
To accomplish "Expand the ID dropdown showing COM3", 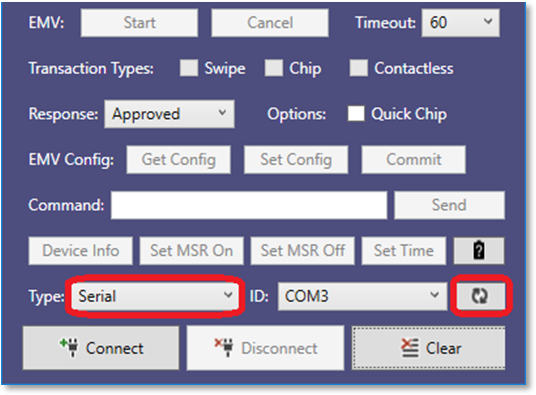I will [362, 296].
